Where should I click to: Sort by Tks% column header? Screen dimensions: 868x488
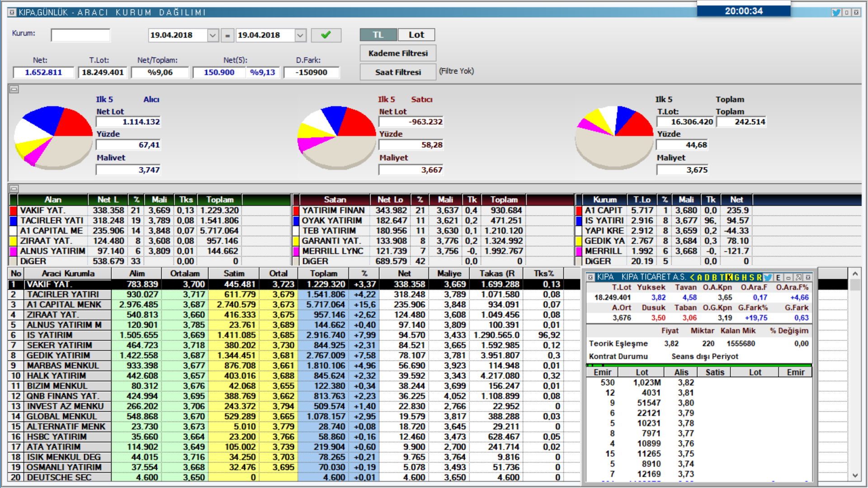pyautogui.click(x=543, y=273)
